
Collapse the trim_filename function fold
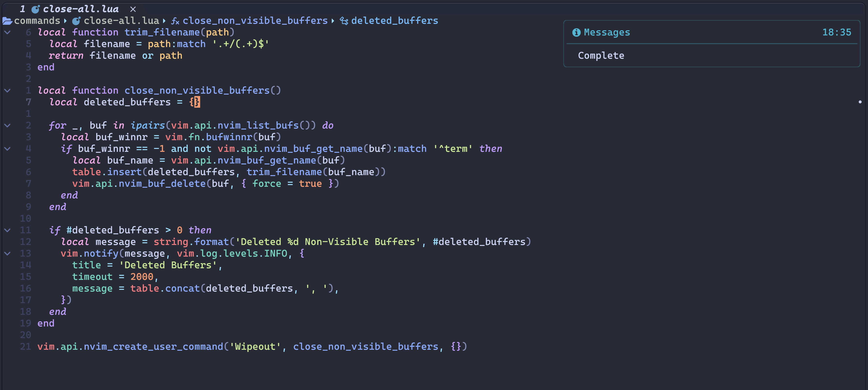click(8, 32)
